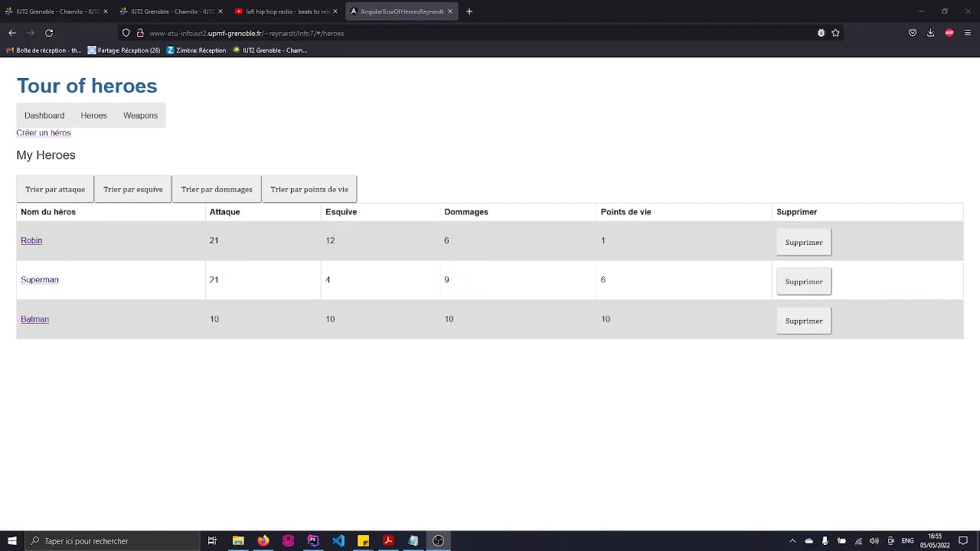Open the Batman hero link
This screenshot has height=551, width=980.
[35, 319]
